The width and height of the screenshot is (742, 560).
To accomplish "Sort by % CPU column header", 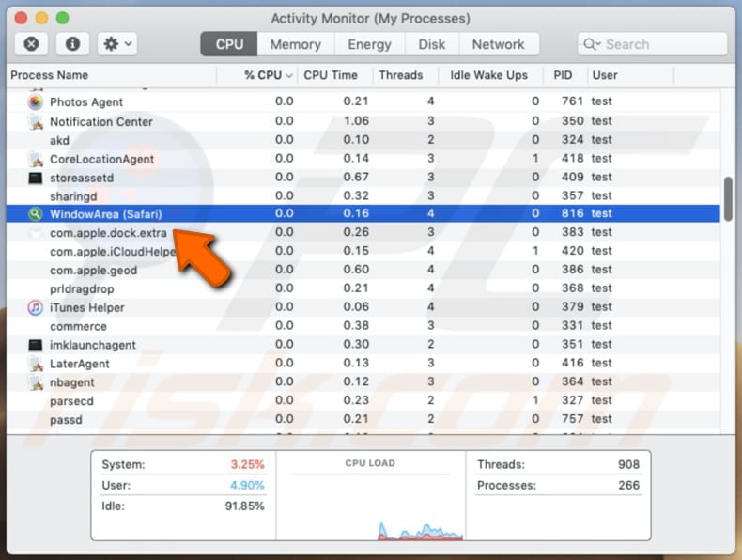I will tap(268, 75).
